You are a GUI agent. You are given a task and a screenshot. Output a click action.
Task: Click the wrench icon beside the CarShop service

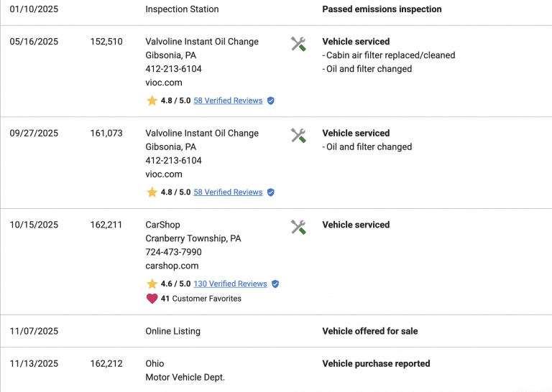click(x=298, y=228)
